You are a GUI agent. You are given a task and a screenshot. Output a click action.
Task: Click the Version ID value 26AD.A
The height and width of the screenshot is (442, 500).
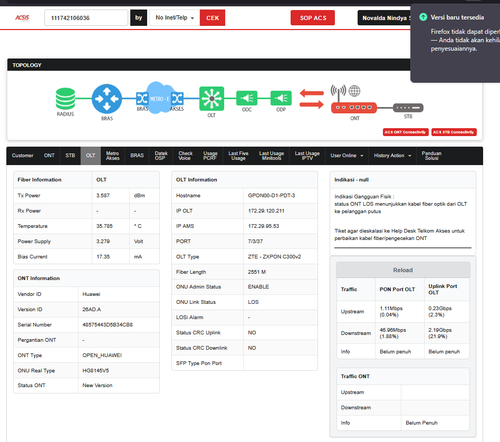[x=92, y=310]
